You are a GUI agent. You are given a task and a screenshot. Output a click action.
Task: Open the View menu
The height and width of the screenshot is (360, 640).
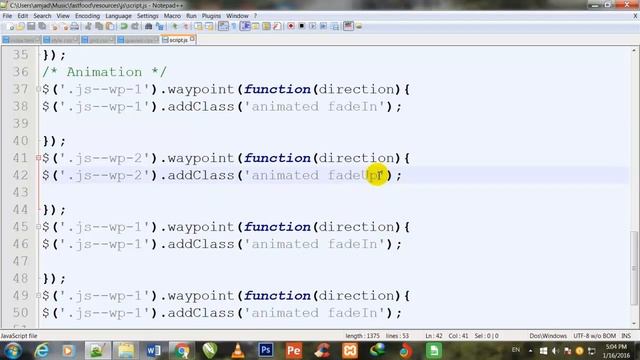tap(63, 16)
